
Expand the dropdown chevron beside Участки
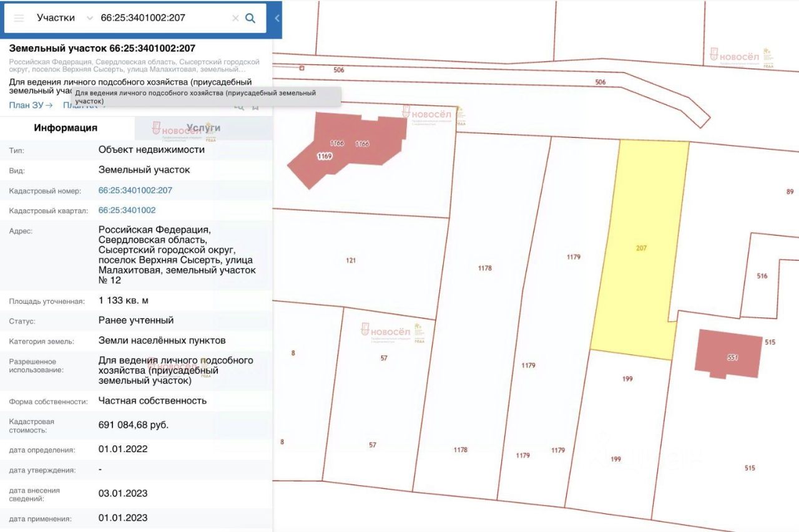(89, 18)
